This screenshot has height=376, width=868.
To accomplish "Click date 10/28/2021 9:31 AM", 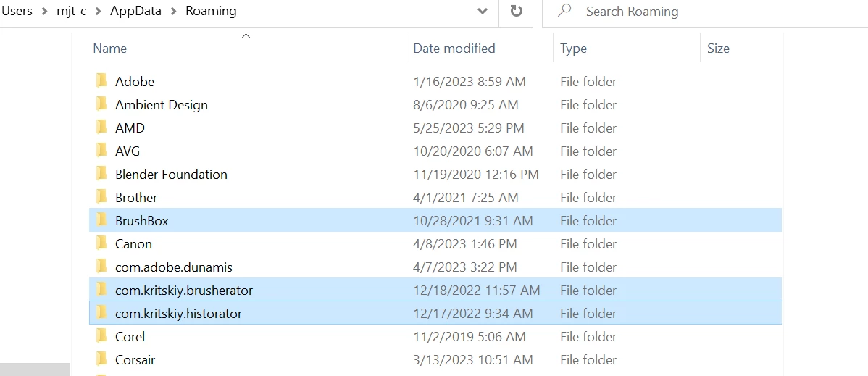I will pyautogui.click(x=473, y=220).
